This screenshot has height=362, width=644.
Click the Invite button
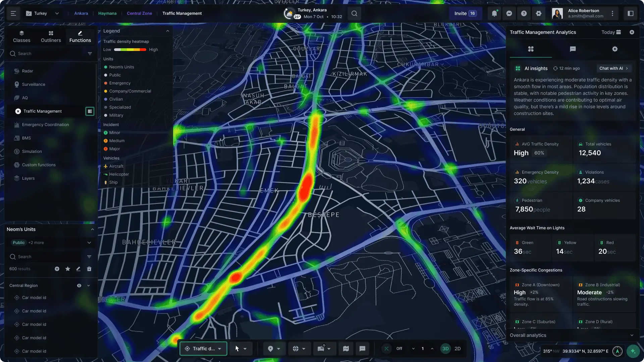click(465, 13)
